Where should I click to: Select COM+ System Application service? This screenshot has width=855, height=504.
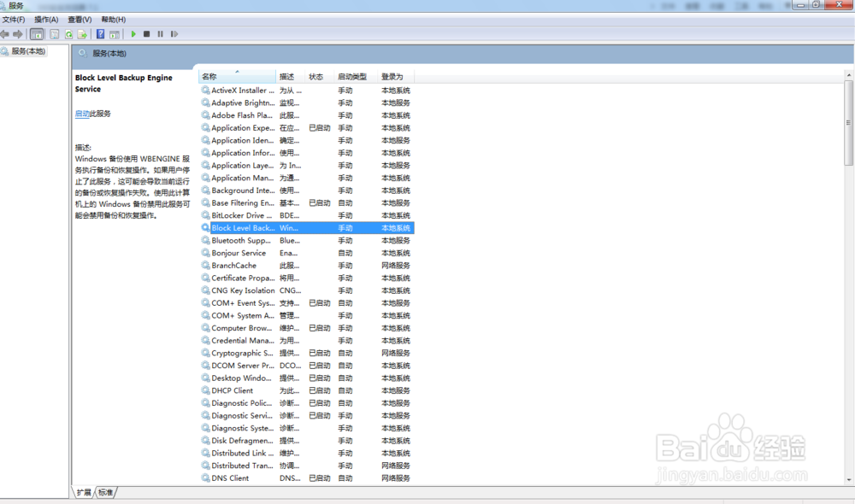tap(306, 315)
